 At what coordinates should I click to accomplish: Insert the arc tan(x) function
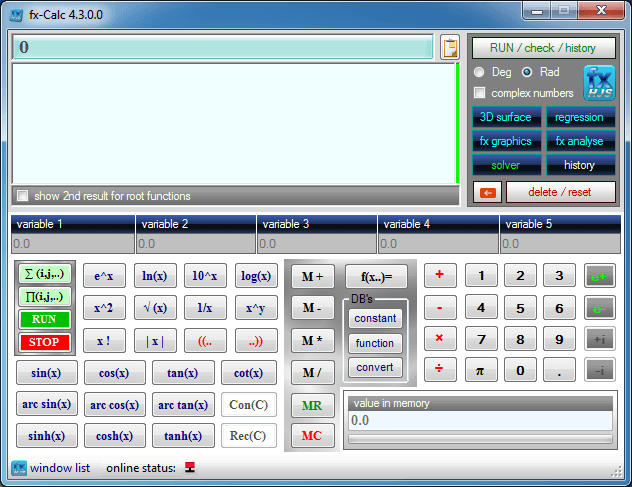click(x=183, y=404)
